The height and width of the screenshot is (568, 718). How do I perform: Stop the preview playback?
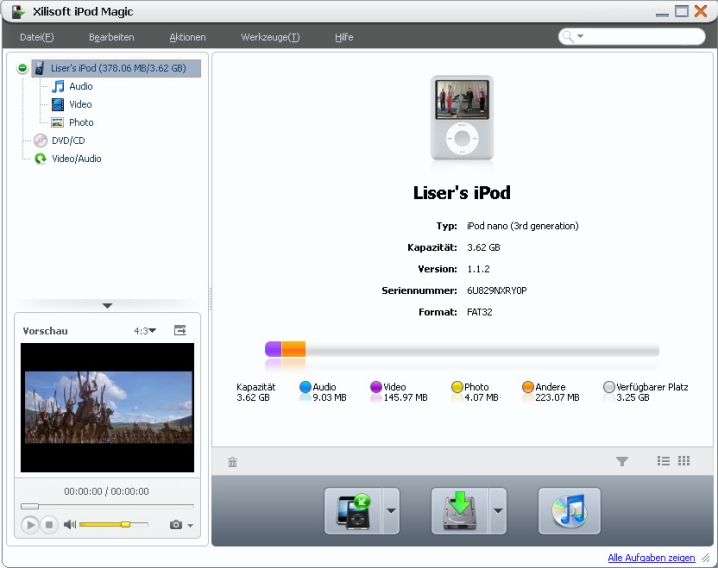point(49,524)
